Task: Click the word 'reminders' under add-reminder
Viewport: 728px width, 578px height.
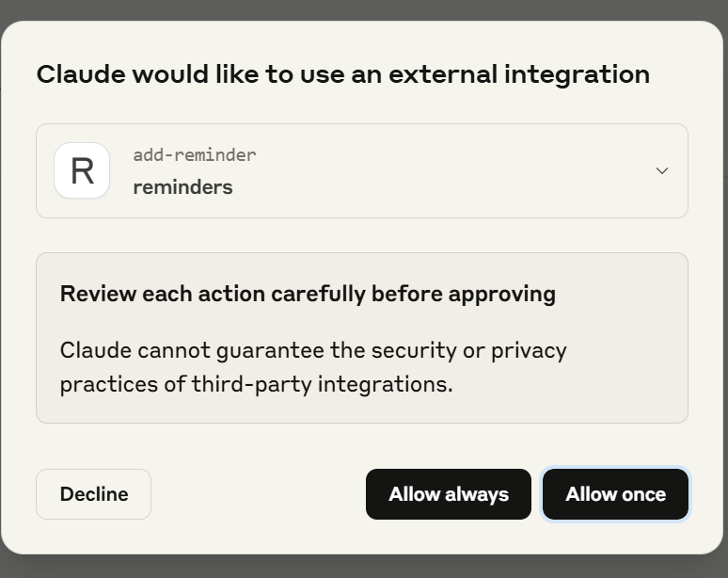Action: (x=182, y=187)
